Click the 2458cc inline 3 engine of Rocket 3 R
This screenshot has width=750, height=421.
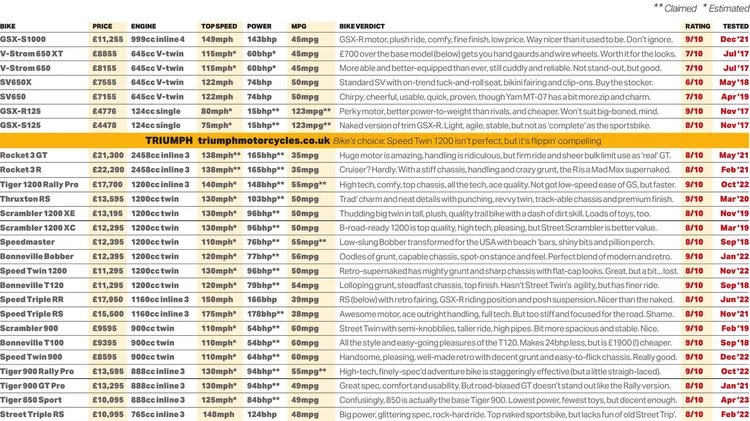(x=160, y=170)
